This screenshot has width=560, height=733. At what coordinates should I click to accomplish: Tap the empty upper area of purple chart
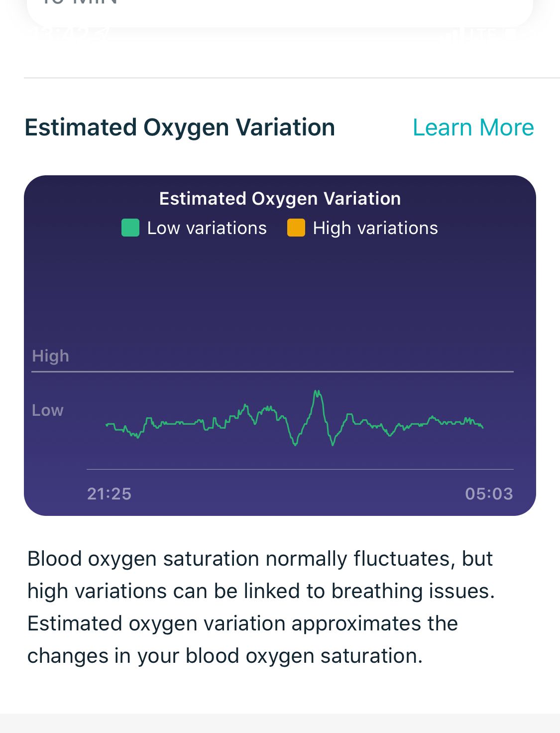point(280,294)
